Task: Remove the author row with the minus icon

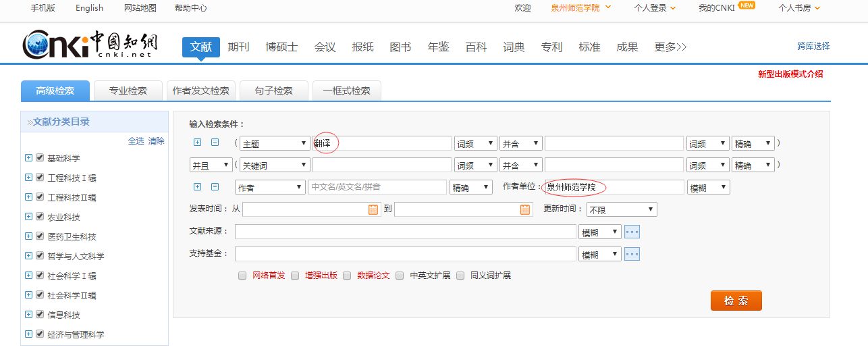Action: click(x=215, y=187)
